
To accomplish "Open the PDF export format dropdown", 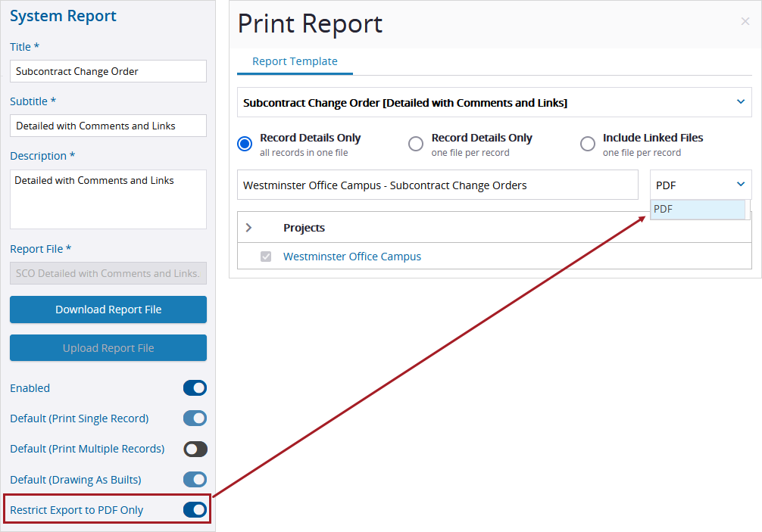I will click(701, 185).
